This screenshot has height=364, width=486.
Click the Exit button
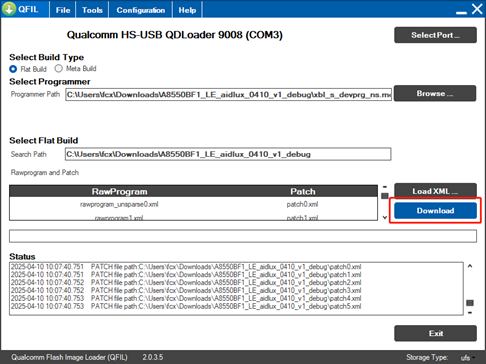[435, 333]
